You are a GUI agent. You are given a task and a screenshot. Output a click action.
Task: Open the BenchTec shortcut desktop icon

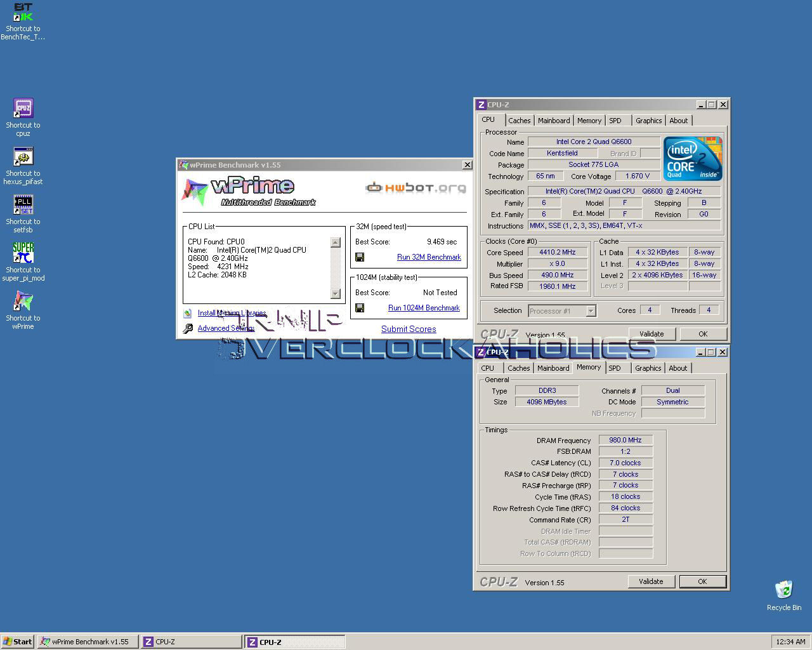[x=23, y=13]
